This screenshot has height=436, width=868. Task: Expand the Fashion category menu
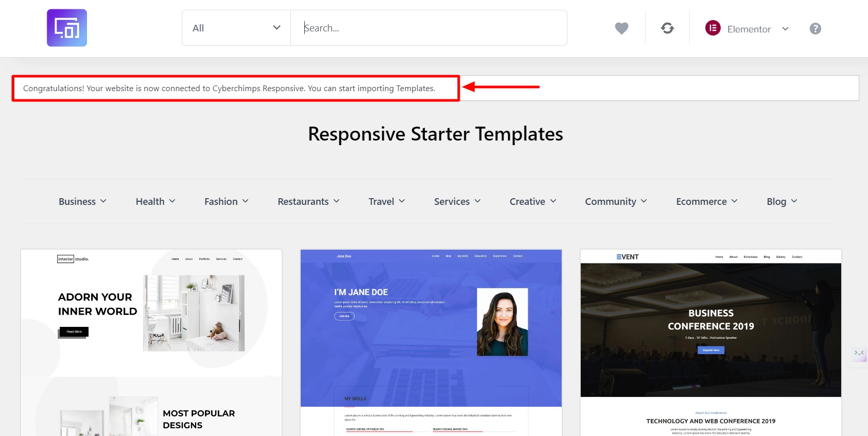coord(227,201)
